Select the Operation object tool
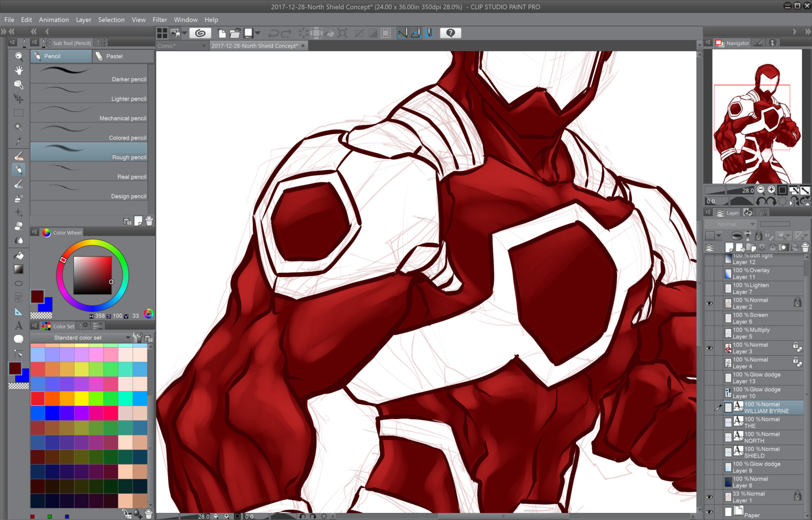812x520 pixels. 19,84
